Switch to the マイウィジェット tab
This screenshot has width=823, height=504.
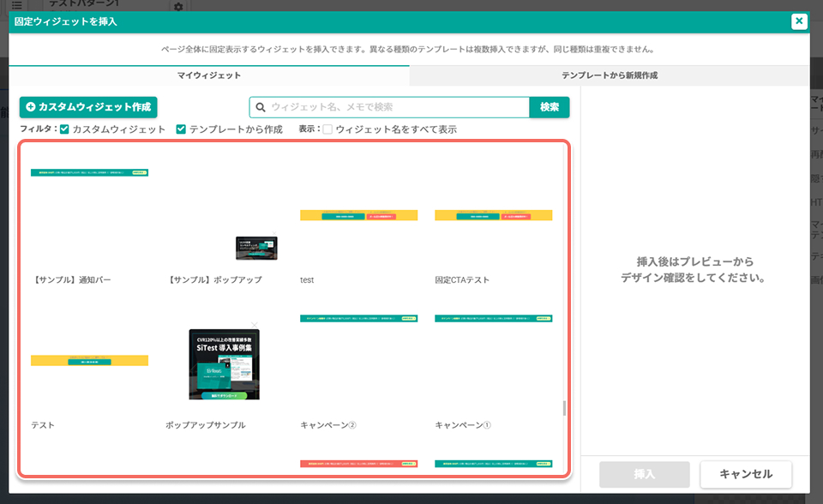tap(209, 75)
